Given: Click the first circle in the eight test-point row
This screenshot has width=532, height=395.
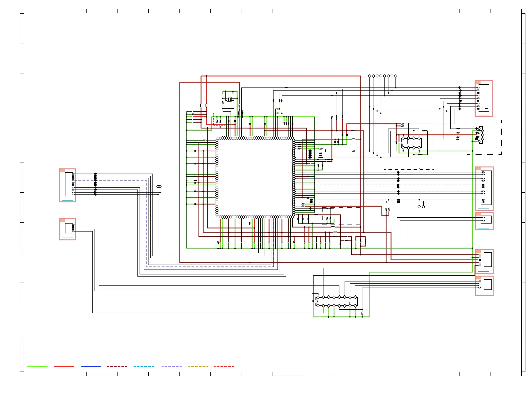Looking at the screenshot, I should 369,76.
